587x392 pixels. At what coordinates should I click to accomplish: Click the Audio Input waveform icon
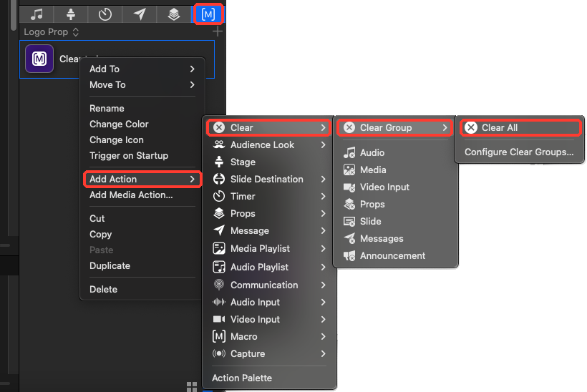coord(219,302)
